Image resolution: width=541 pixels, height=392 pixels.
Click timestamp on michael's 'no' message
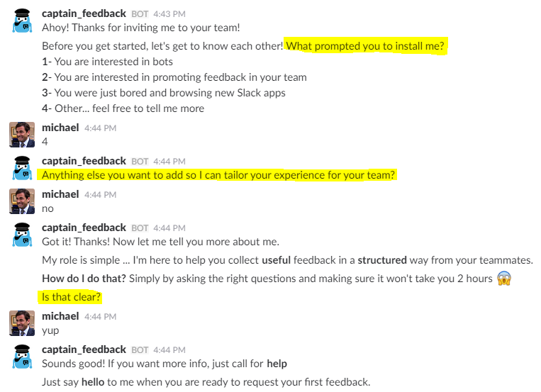coord(100,195)
